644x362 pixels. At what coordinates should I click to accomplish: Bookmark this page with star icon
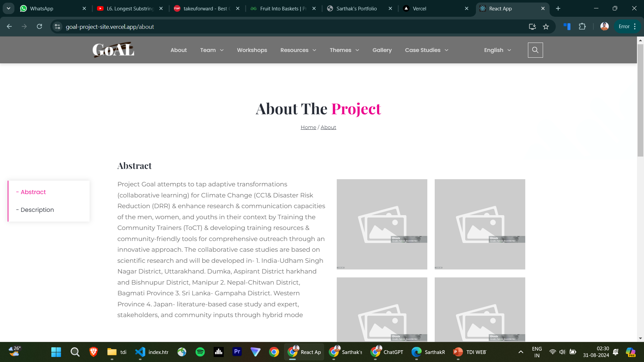(546, 26)
